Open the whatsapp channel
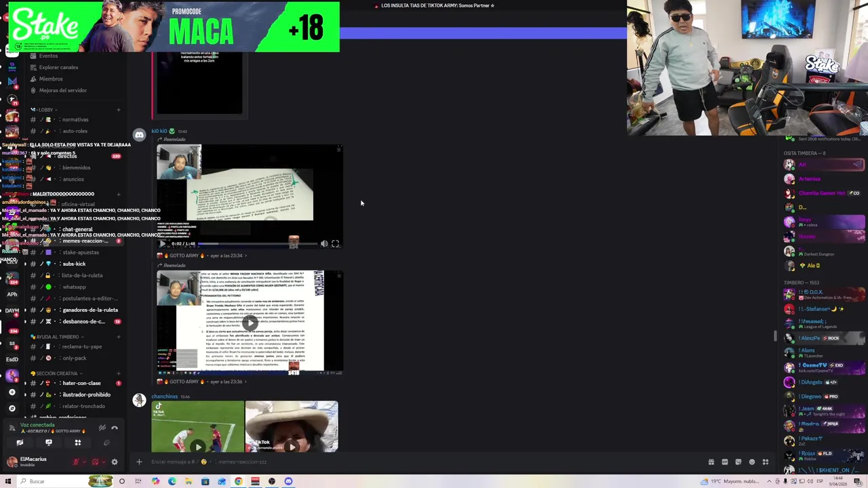 point(75,287)
